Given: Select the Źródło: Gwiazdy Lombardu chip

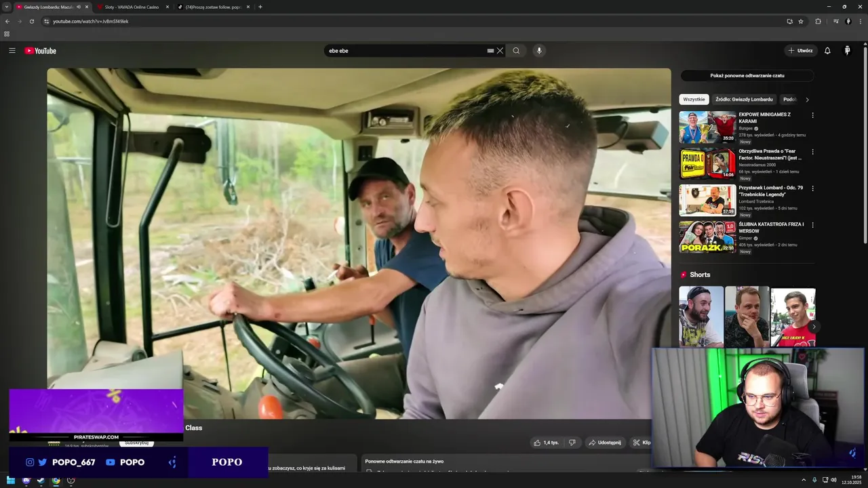Looking at the screenshot, I should [744, 100].
